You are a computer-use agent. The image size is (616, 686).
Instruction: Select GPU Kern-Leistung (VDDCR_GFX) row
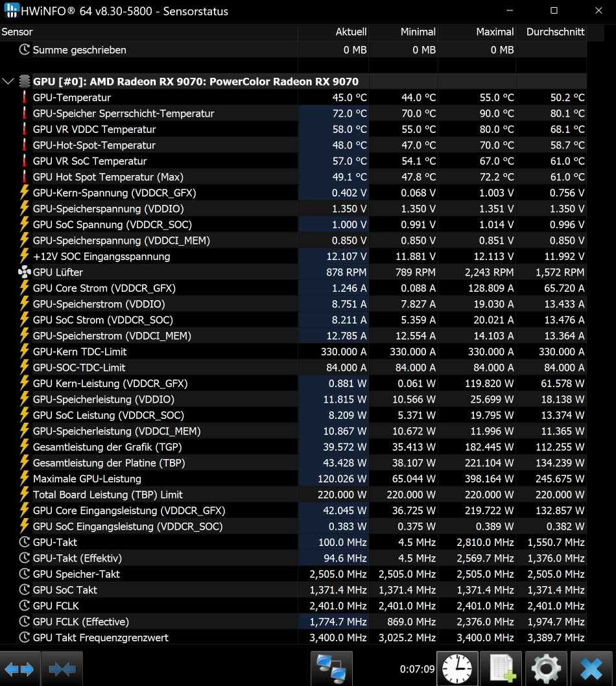[x=293, y=383]
